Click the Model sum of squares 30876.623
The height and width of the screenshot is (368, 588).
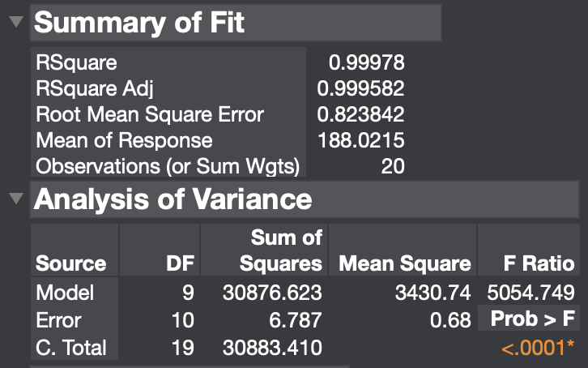coord(272,293)
